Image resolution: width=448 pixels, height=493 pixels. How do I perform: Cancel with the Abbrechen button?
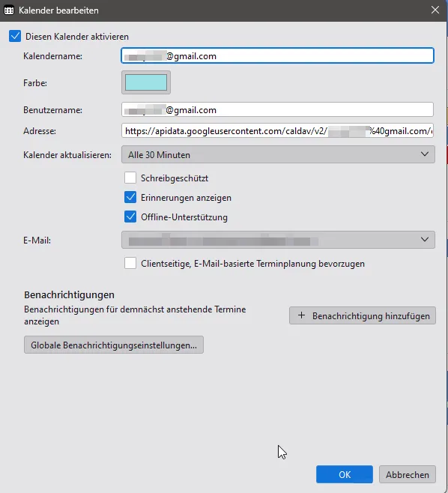408,474
